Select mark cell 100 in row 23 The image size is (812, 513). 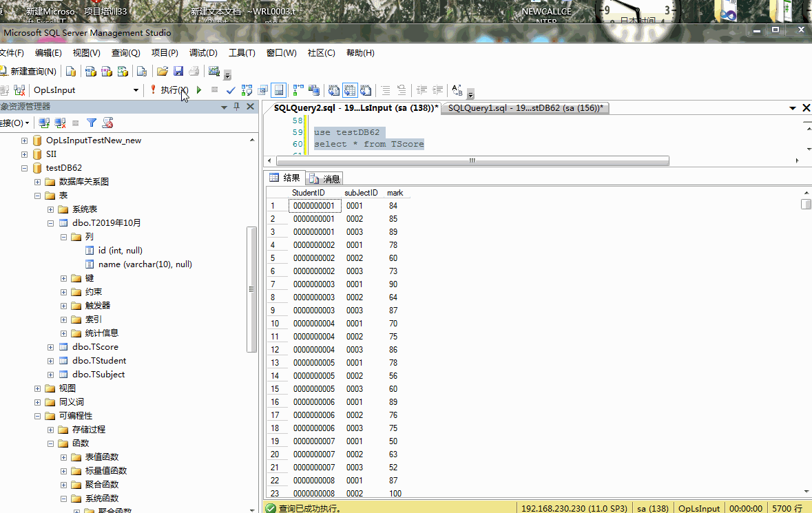click(395, 494)
